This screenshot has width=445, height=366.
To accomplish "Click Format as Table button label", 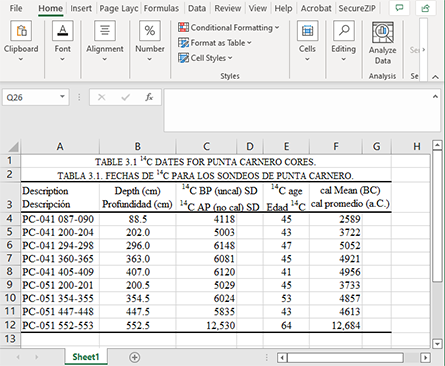I will pyautogui.click(x=218, y=43).
